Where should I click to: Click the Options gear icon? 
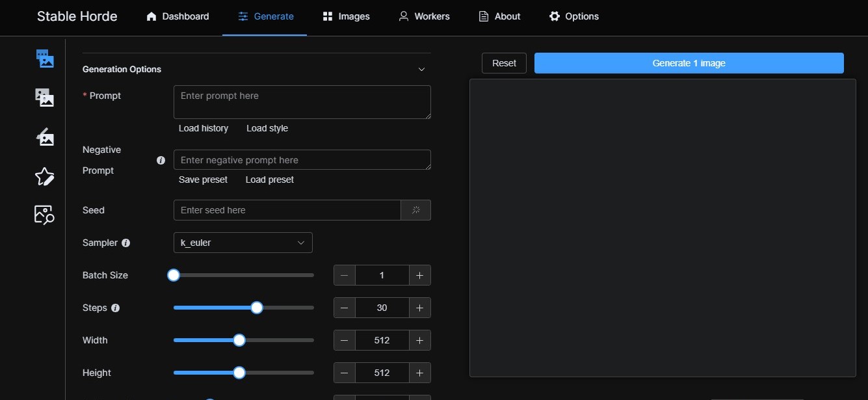point(555,16)
